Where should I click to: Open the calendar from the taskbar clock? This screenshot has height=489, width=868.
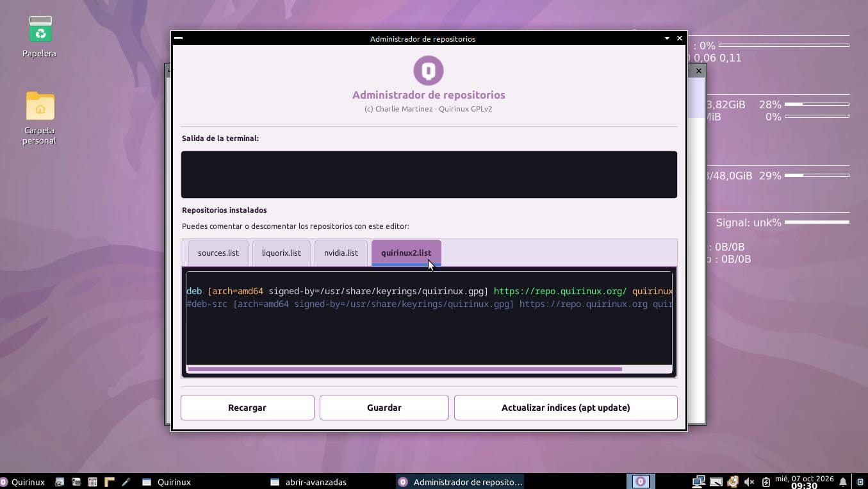[804, 482]
